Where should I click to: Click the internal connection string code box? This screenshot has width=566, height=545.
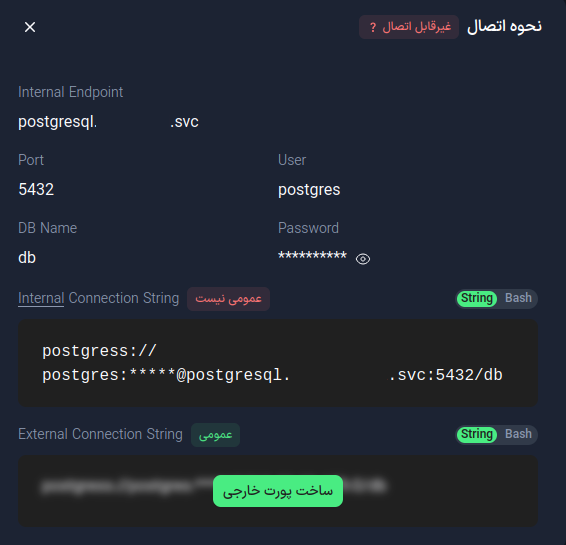click(x=278, y=363)
